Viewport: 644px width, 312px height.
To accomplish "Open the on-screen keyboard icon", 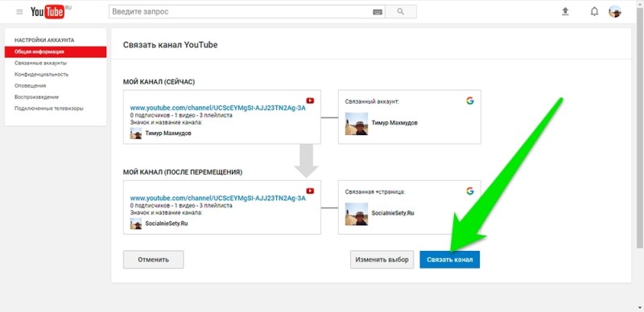I will click(x=378, y=12).
